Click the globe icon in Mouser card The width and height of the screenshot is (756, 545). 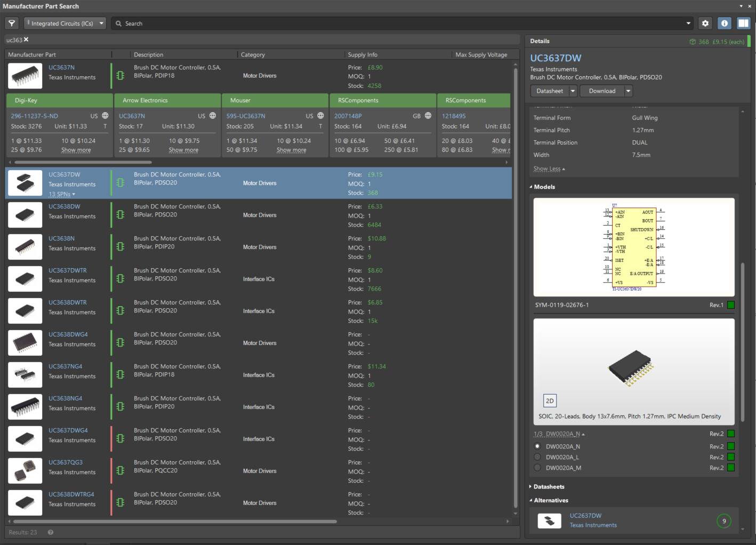(320, 116)
